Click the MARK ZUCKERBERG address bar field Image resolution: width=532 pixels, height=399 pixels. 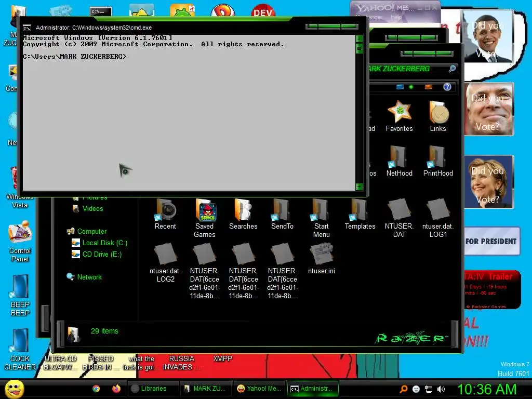[408, 69]
